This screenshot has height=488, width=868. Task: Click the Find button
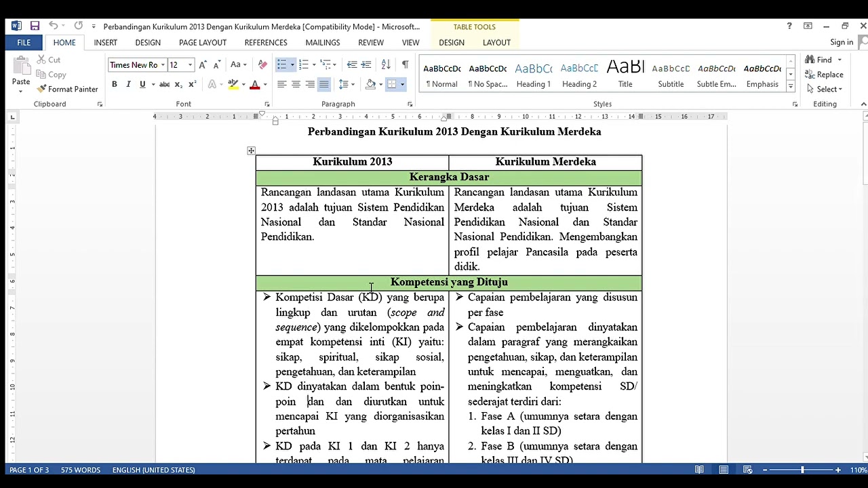818,60
